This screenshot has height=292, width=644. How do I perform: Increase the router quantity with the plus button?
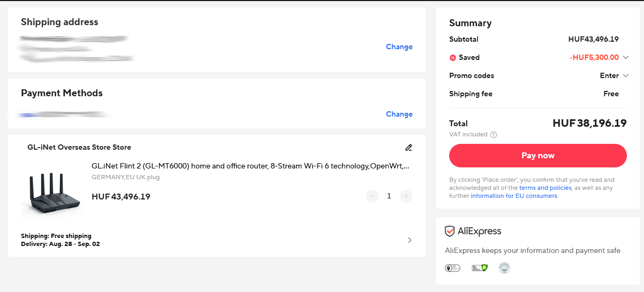point(406,196)
